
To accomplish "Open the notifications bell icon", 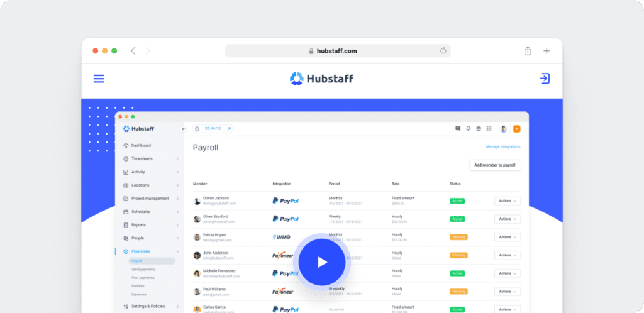I will (468, 128).
